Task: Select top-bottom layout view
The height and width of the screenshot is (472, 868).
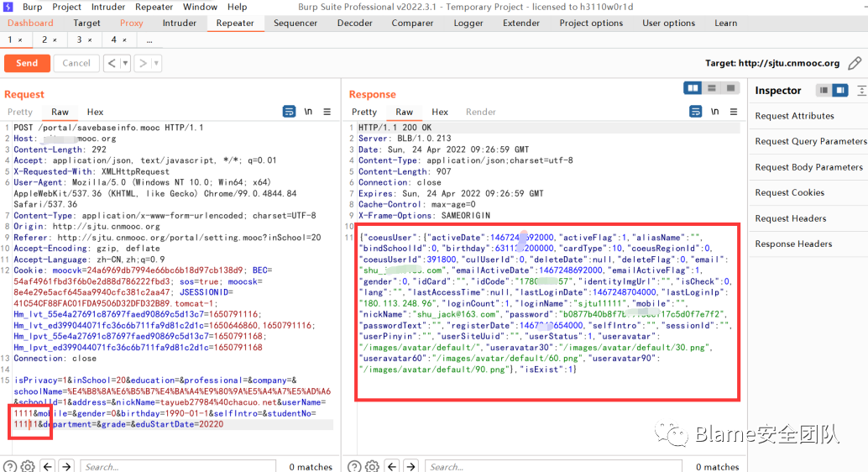Action: [x=712, y=88]
